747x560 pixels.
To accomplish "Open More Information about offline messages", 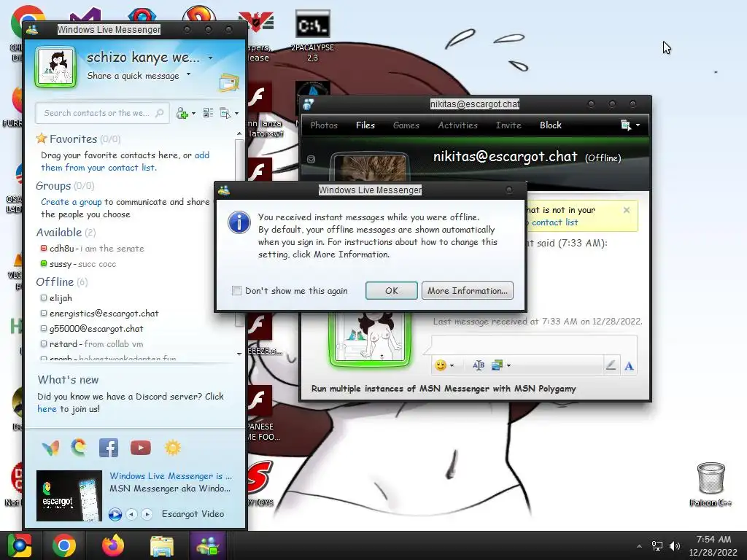I will coord(468,290).
